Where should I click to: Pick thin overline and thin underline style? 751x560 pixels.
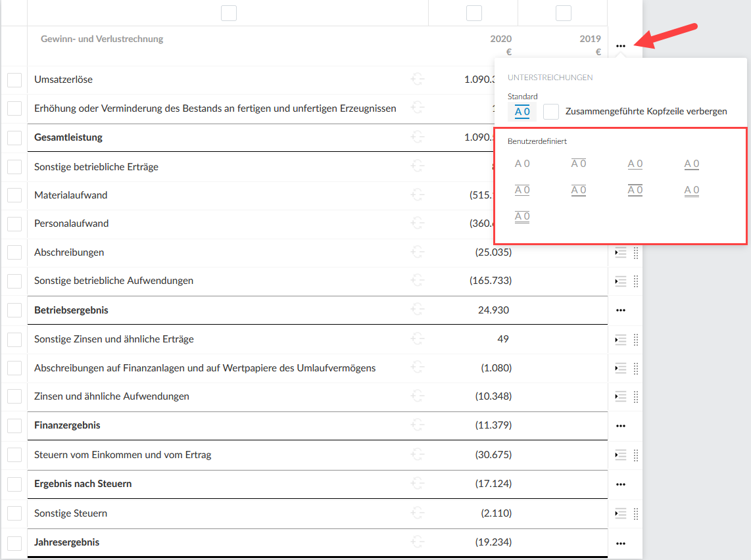(x=522, y=190)
